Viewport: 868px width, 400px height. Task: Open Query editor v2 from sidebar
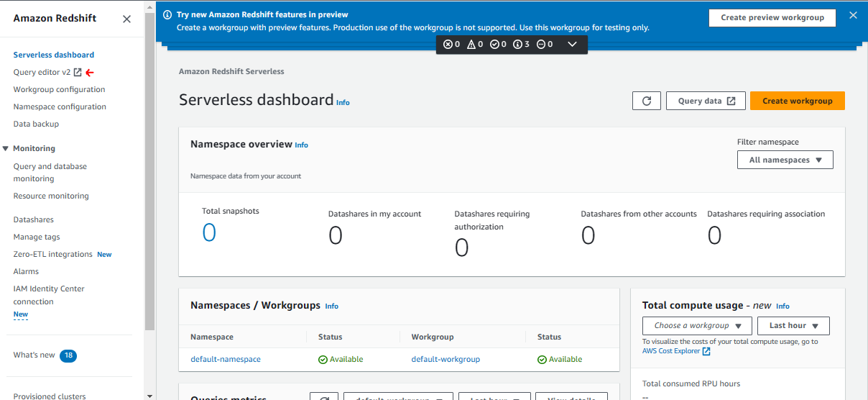click(x=42, y=72)
